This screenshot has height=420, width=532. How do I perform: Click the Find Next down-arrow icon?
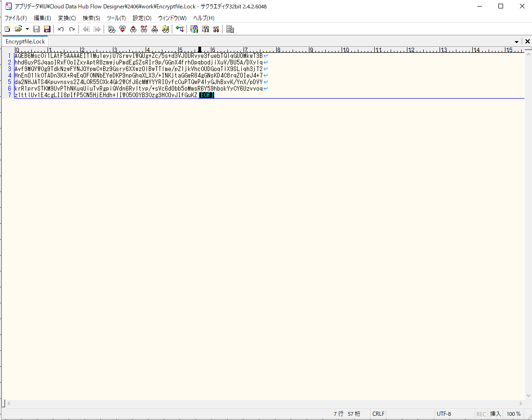point(122,29)
